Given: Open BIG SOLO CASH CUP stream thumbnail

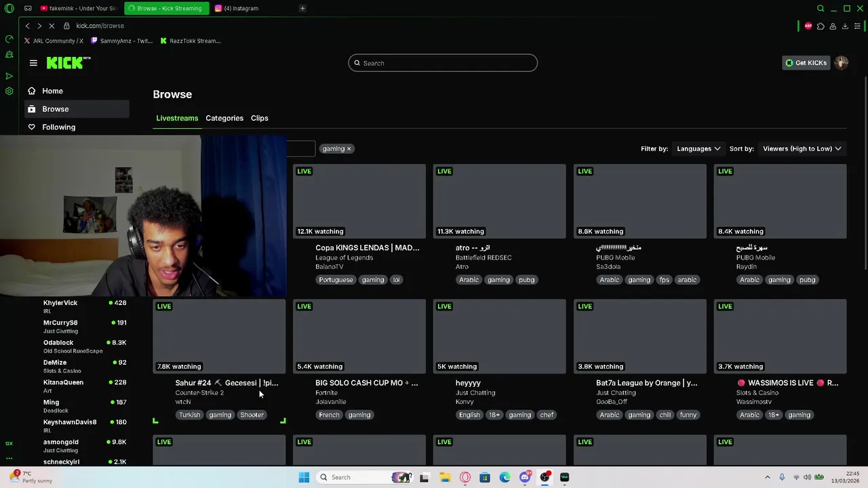Looking at the screenshot, I should pyautogui.click(x=359, y=336).
